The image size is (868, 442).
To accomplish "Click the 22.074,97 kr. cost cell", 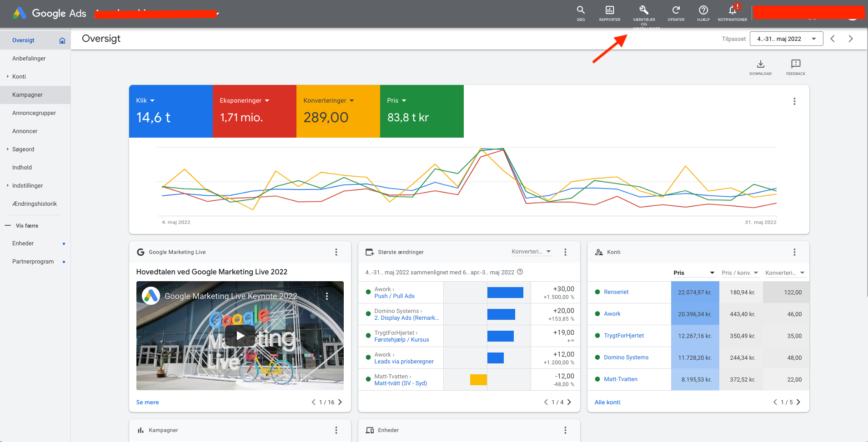I will 695,292.
